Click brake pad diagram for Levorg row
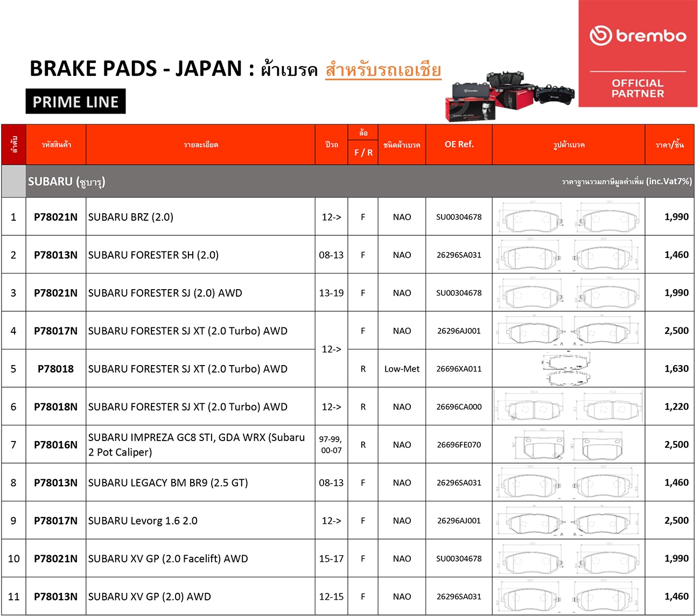This screenshot has width=700, height=616. [569, 521]
